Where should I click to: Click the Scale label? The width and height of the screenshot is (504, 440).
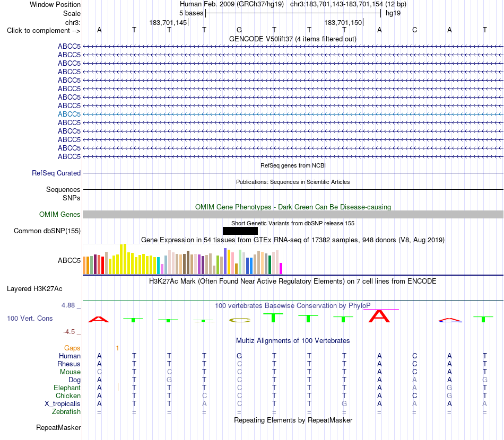72,13
